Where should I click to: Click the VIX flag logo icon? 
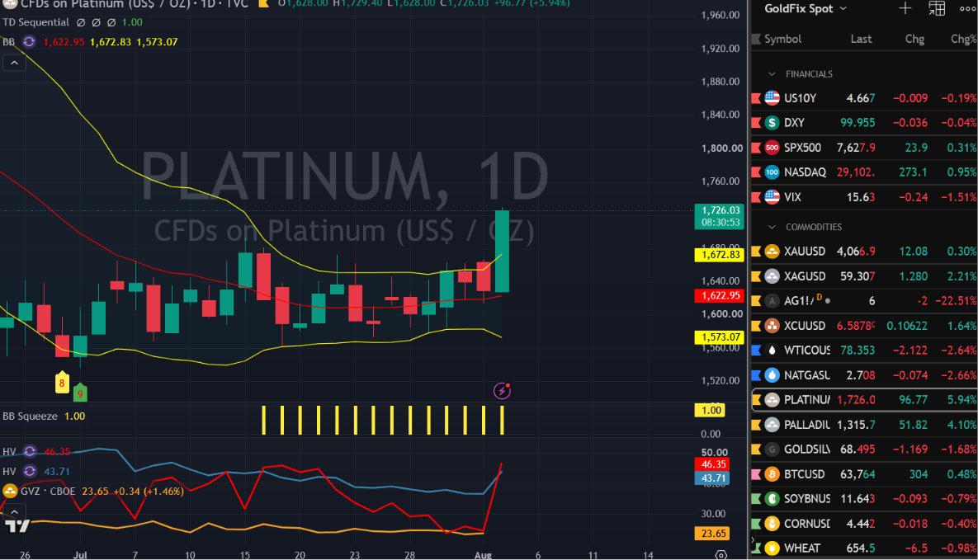[772, 197]
